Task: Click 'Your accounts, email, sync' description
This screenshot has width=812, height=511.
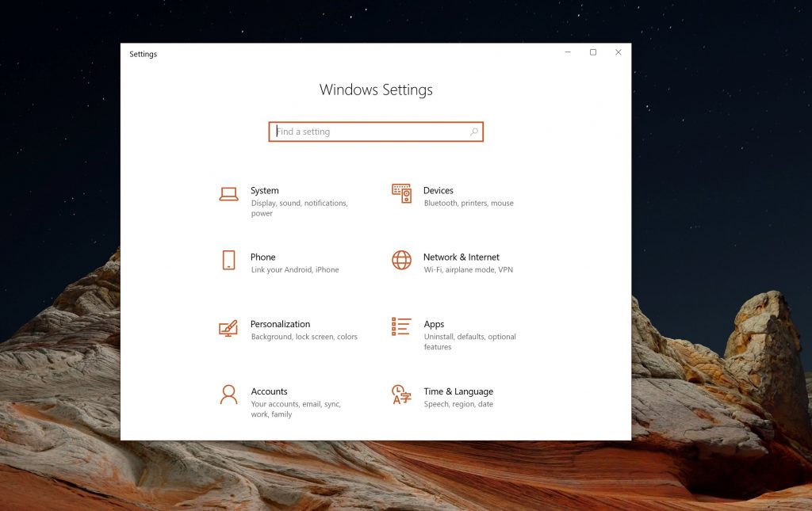Action: [x=296, y=409]
